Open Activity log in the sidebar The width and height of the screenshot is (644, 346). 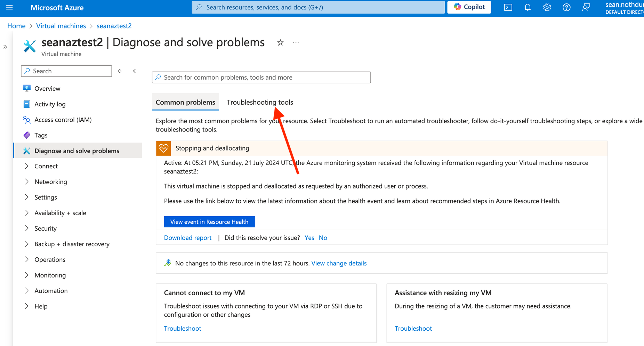78,104
